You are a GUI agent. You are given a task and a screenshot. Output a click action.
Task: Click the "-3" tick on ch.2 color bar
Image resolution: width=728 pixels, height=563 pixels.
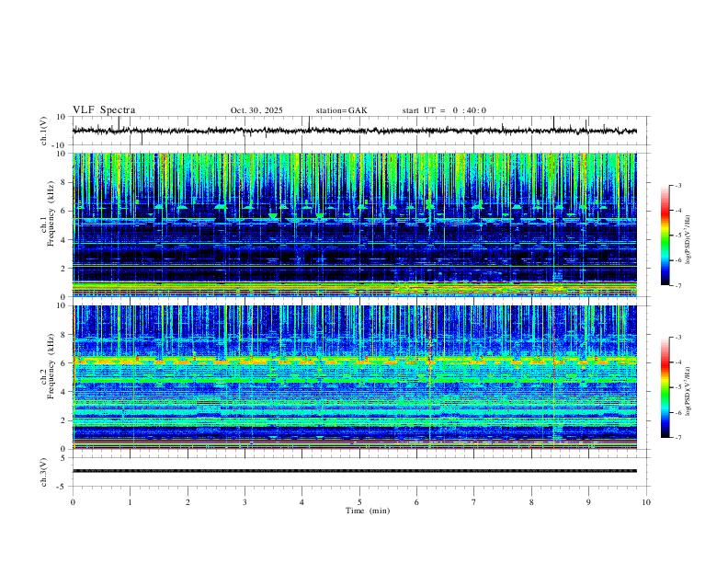point(678,338)
